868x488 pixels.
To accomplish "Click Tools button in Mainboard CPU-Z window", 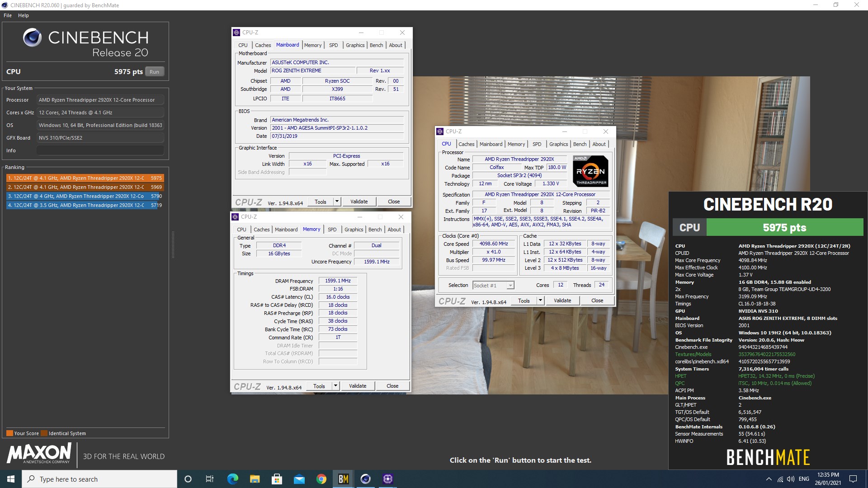I will 321,202.
